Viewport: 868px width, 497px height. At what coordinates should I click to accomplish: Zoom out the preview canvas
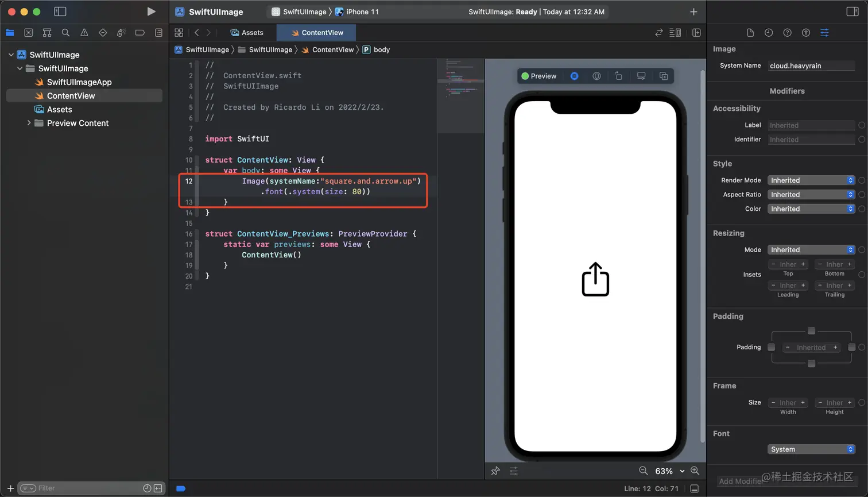click(x=644, y=471)
